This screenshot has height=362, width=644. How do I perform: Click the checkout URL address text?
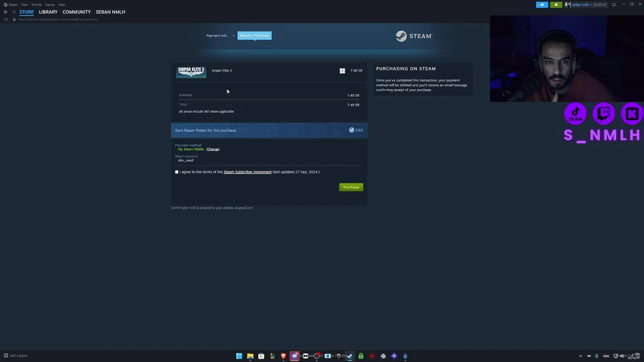click(x=58, y=19)
